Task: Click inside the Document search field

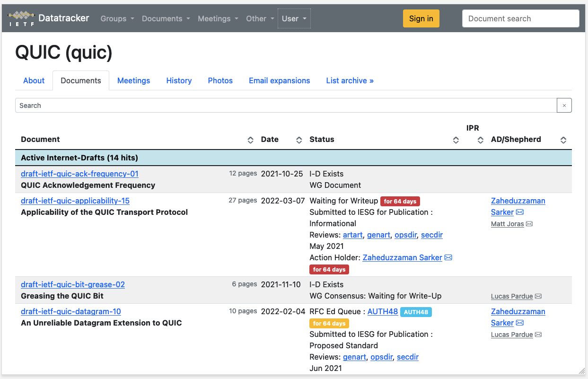Action: [520, 18]
